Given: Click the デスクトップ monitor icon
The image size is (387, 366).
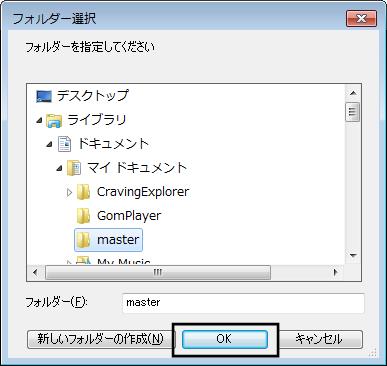Looking at the screenshot, I should pos(44,97).
